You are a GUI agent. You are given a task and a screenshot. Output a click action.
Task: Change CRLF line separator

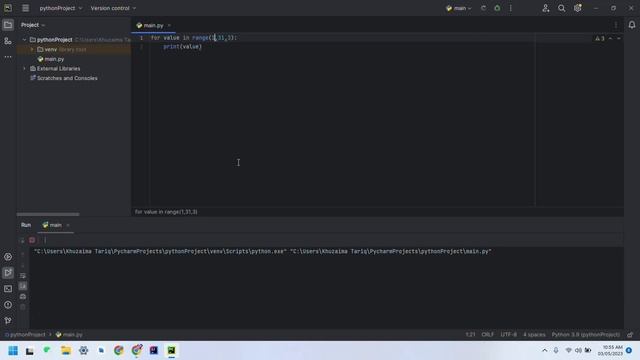tap(487, 335)
